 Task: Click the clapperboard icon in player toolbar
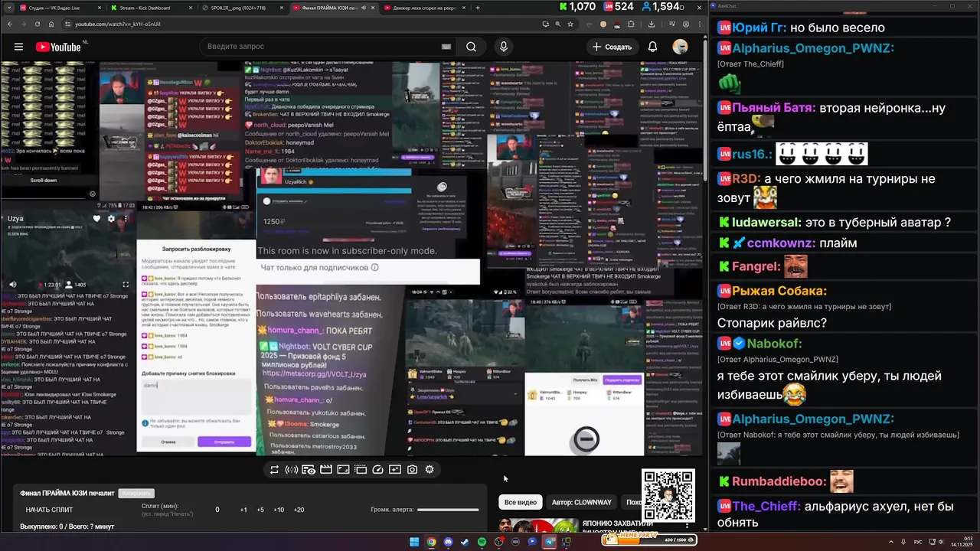325,470
